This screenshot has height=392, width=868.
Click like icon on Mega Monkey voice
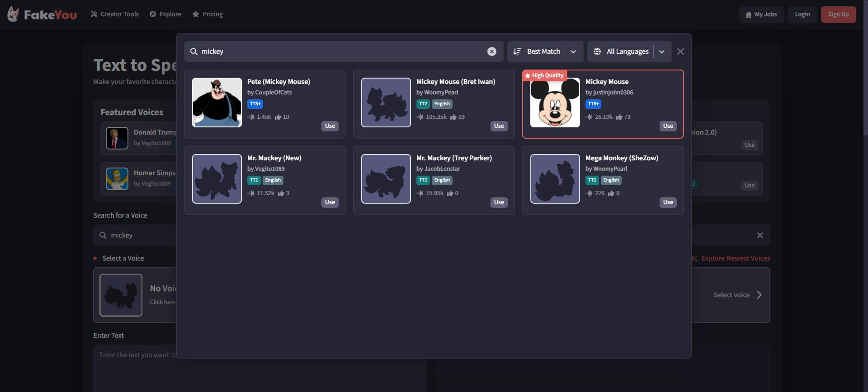[x=611, y=193]
